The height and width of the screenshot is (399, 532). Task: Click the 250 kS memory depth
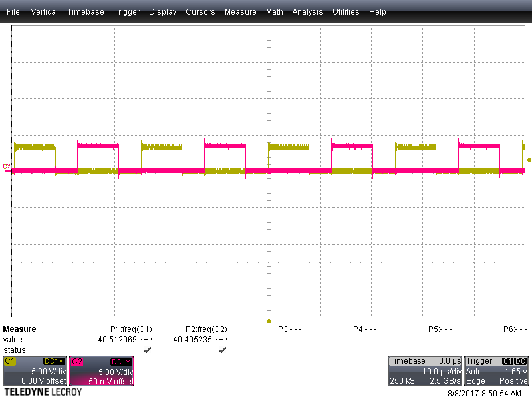click(402, 381)
